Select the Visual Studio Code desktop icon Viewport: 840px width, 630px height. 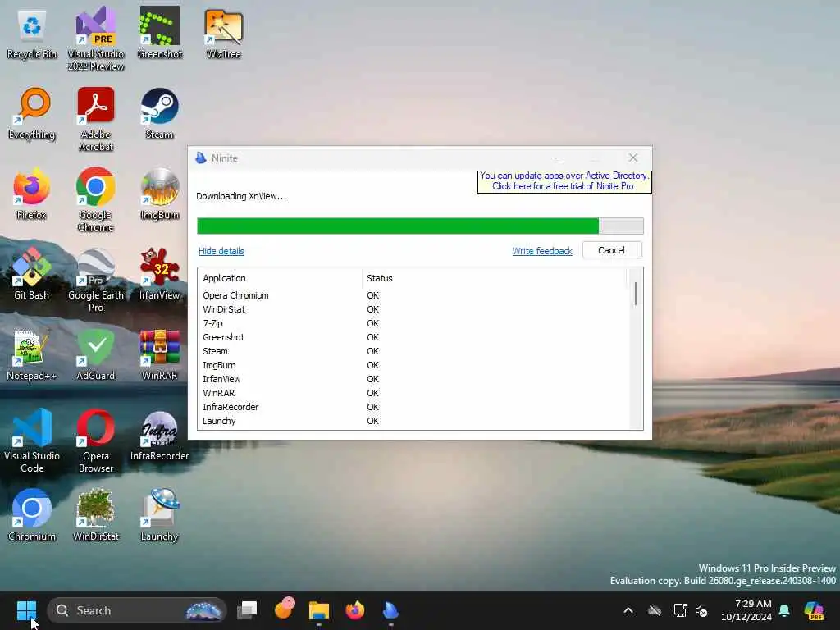(32, 441)
